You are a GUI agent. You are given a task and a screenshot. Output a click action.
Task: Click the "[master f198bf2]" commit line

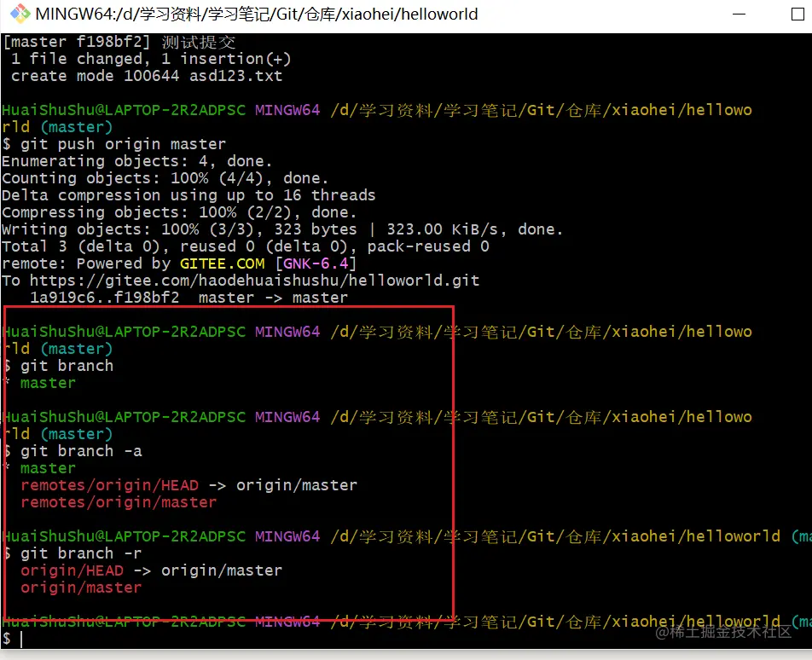pyautogui.click(x=119, y=42)
